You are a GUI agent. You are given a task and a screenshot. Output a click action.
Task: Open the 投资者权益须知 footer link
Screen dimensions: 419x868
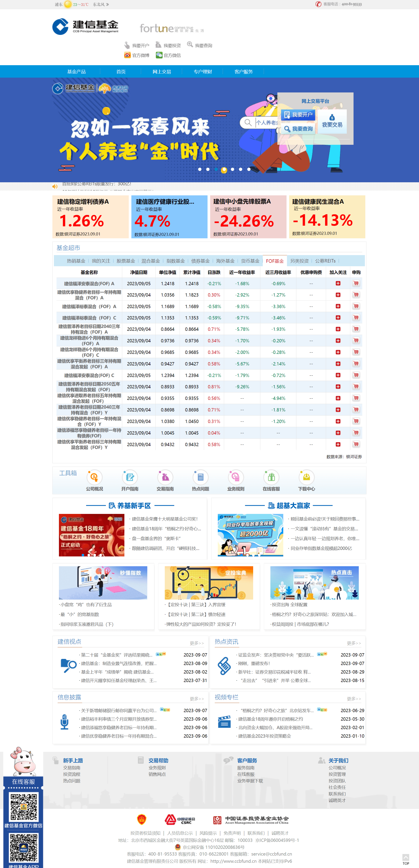click(x=145, y=833)
